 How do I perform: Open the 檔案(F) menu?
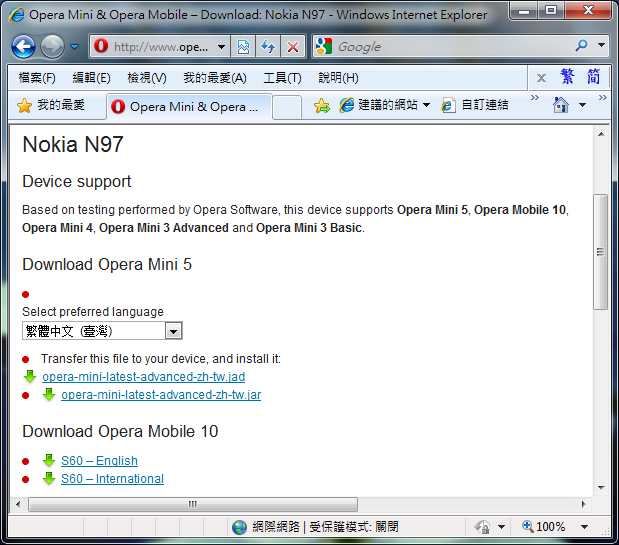click(37, 78)
